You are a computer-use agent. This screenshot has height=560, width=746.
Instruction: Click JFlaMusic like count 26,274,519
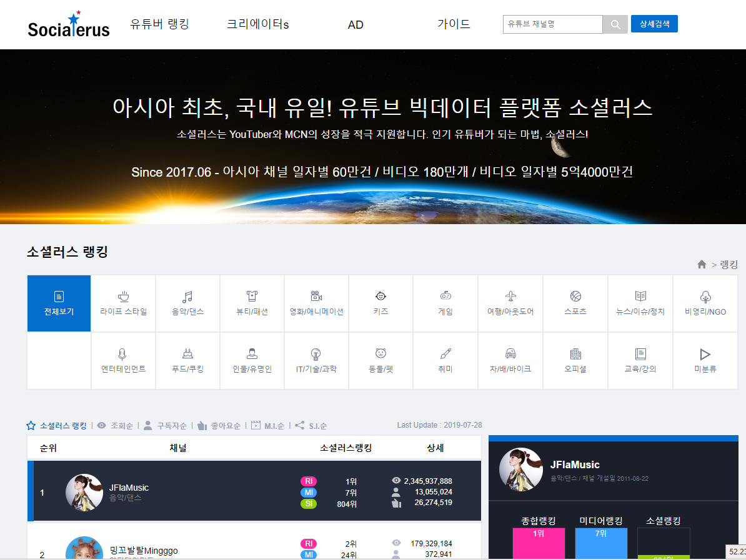[434, 502]
